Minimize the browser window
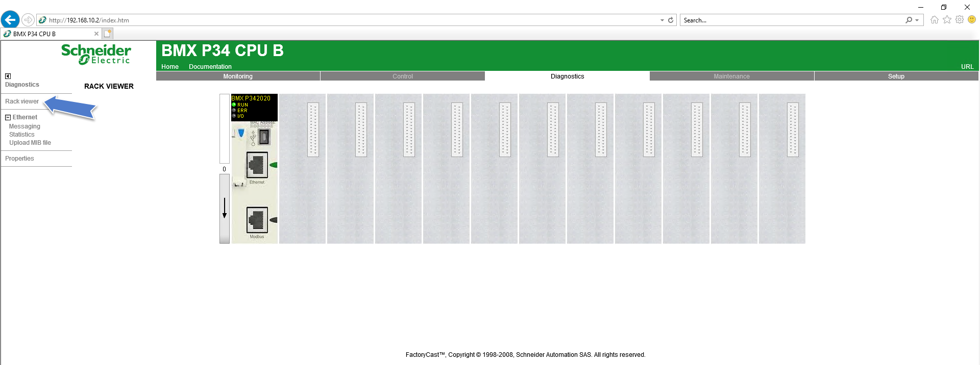The image size is (980, 365). pyautogui.click(x=921, y=7)
